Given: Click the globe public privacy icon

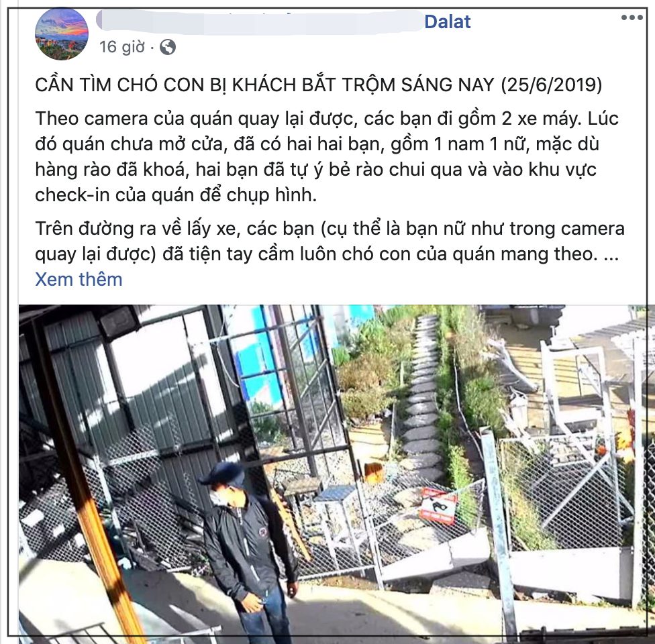Looking at the screenshot, I should pyautogui.click(x=168, y=47).
